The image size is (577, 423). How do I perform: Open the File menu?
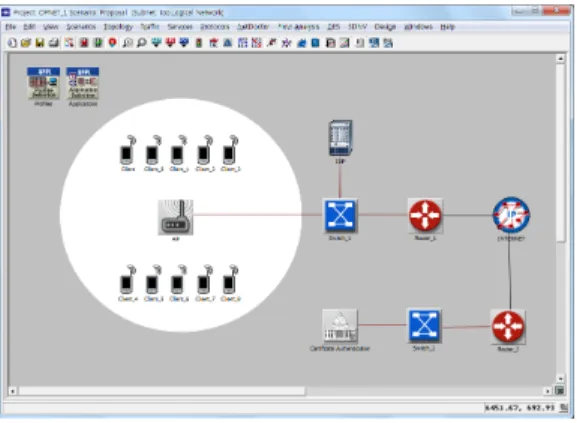tap(11, 27)
